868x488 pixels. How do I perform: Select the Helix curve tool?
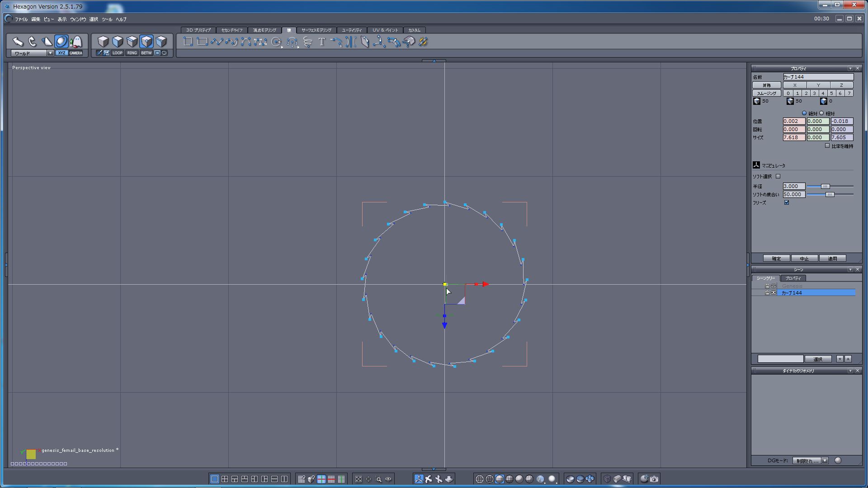pos(307,42)
